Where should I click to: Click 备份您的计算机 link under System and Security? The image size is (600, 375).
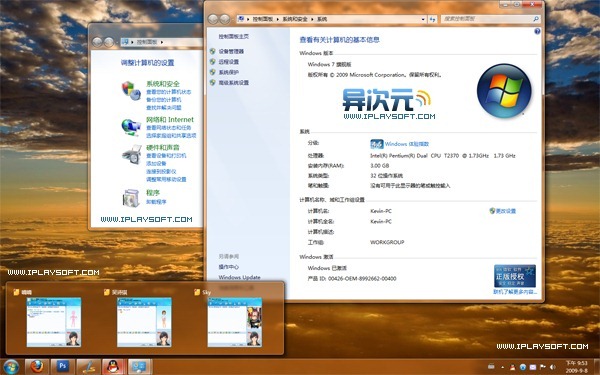[x=164, y=99]
